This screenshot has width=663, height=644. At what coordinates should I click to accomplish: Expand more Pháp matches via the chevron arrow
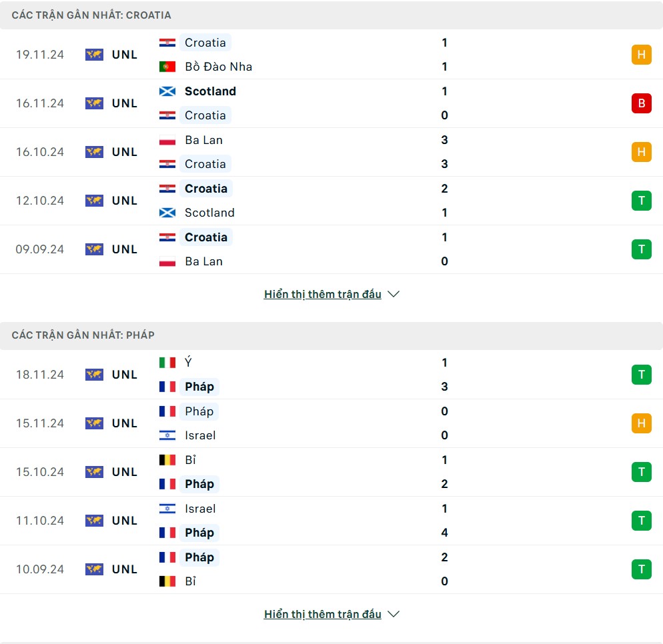[x=394, y=614]
